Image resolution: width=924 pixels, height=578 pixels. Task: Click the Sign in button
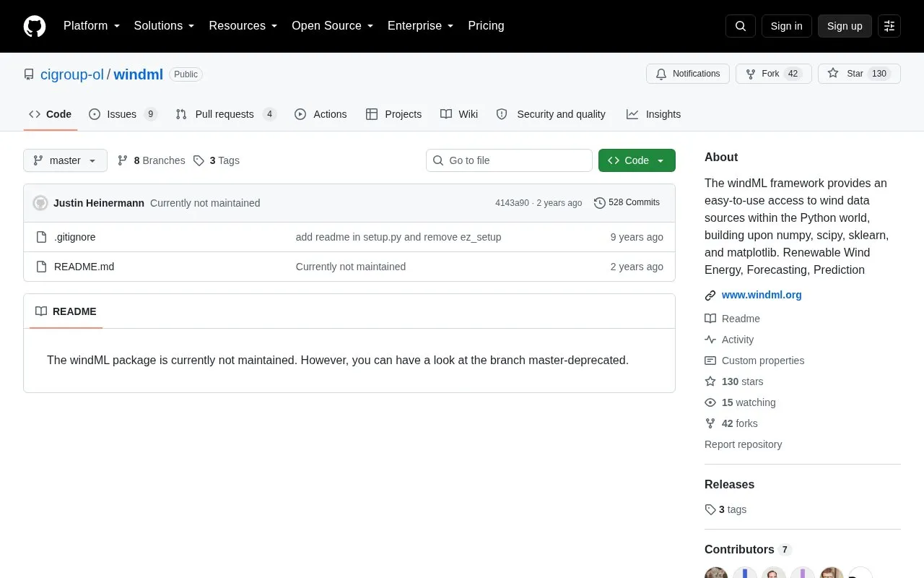(786, 26)
